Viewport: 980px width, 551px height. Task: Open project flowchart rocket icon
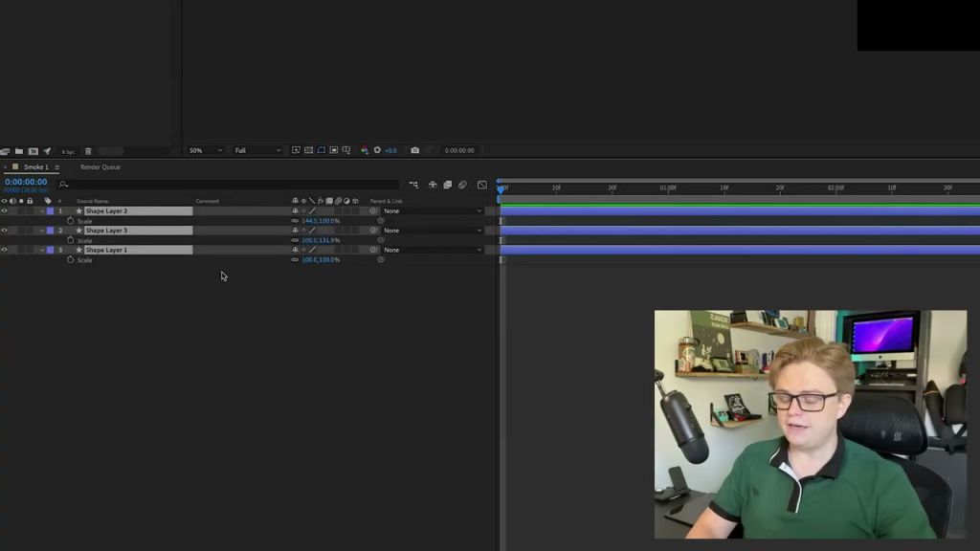tap(47, 151)
